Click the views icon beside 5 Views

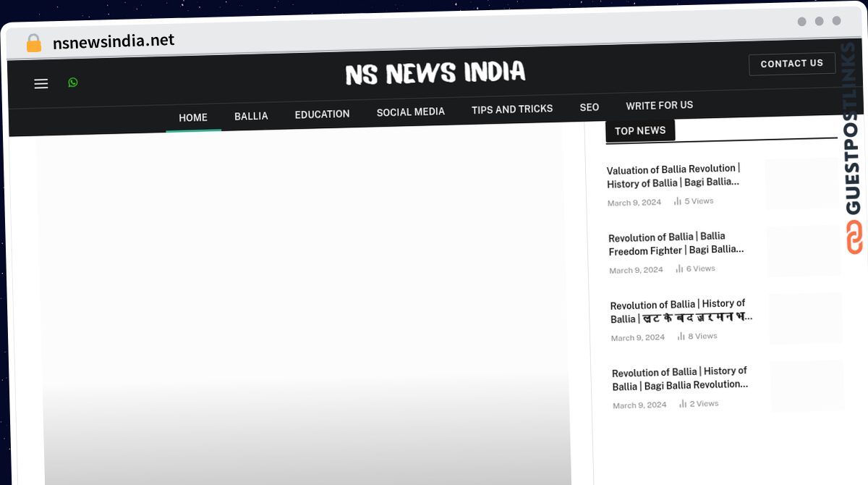[x=678, y=201]
